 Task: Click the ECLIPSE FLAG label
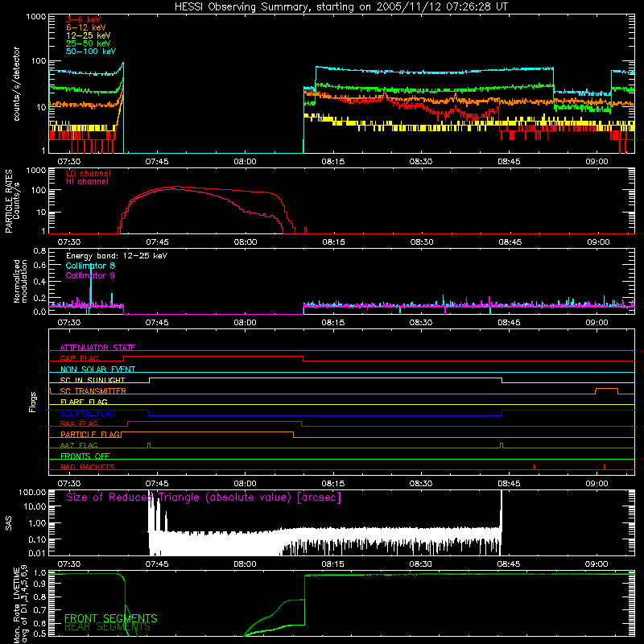click(x=88, y=413)
